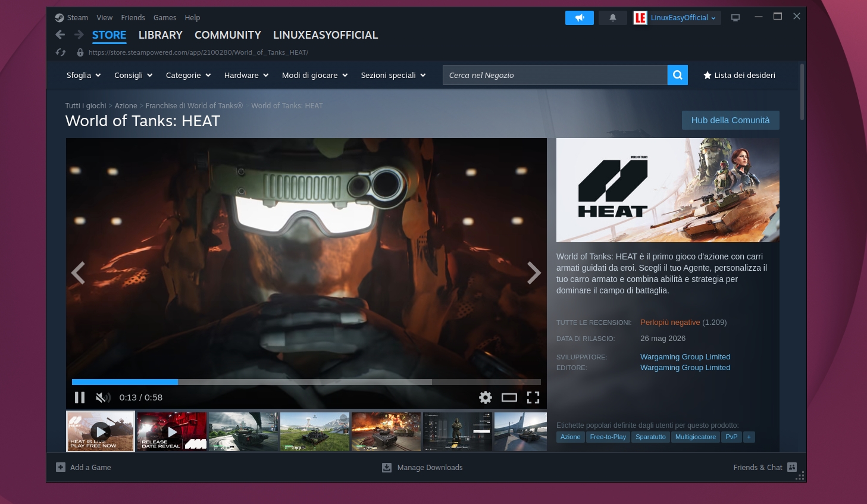Switch to Big Picture mode icon
Viewport: 867px width, 504px height.
click(735, 18)
